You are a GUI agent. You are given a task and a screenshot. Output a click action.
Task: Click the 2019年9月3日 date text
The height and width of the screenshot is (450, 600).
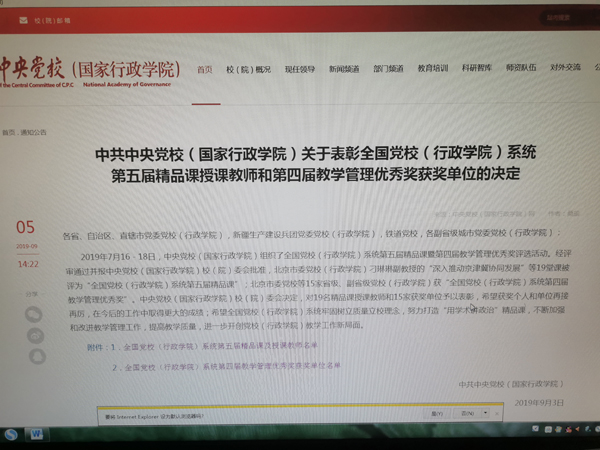click(x=539, y=403)
